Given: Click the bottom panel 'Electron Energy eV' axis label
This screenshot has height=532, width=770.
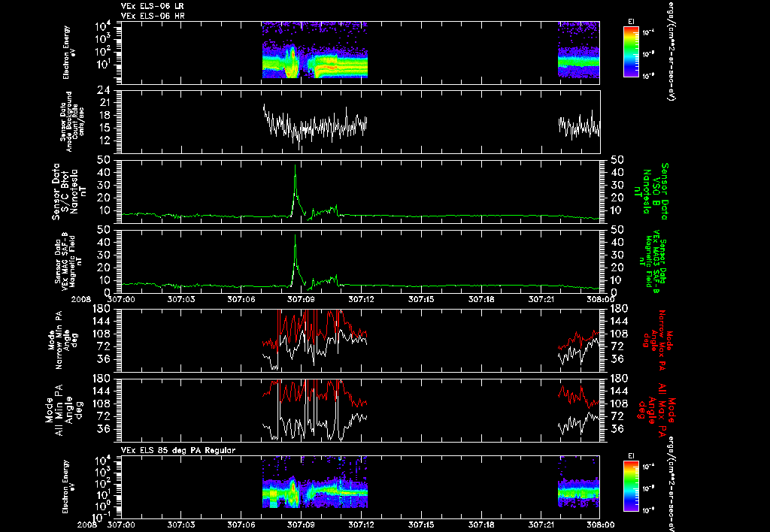Looking at the screenshot, I should (68, 486).
